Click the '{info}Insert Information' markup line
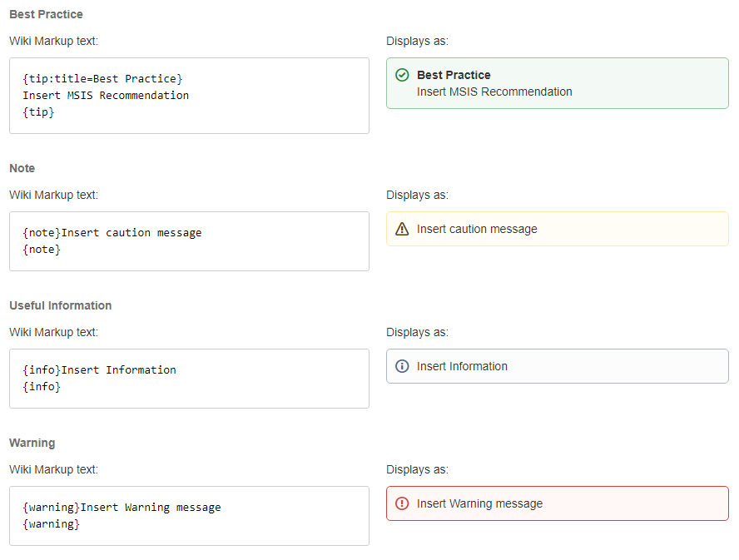 [x=99, y=369]
